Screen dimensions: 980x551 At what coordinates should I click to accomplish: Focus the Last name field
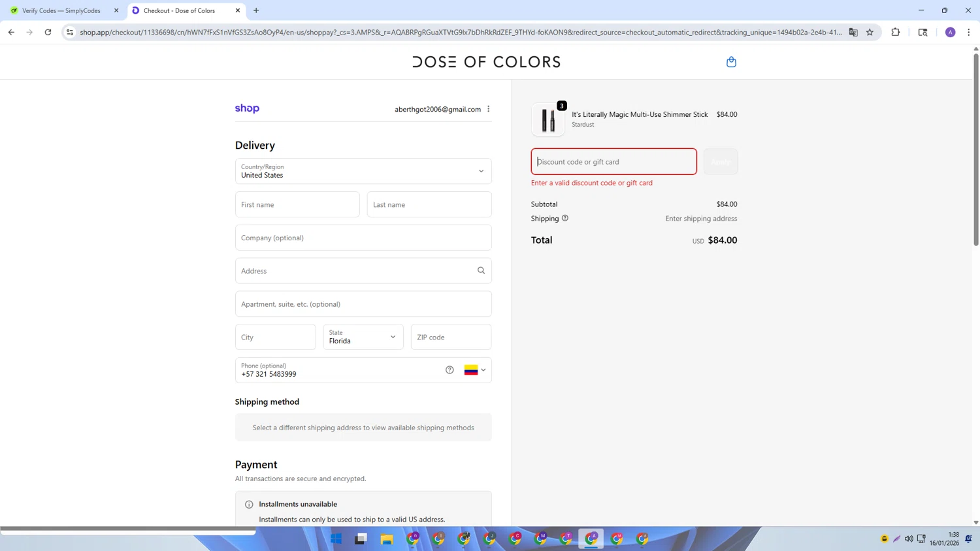click(429, 204)
